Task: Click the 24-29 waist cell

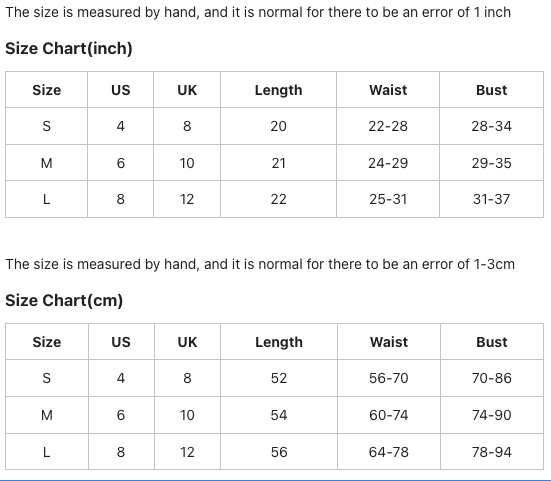Action: click(x=388, y=163)
